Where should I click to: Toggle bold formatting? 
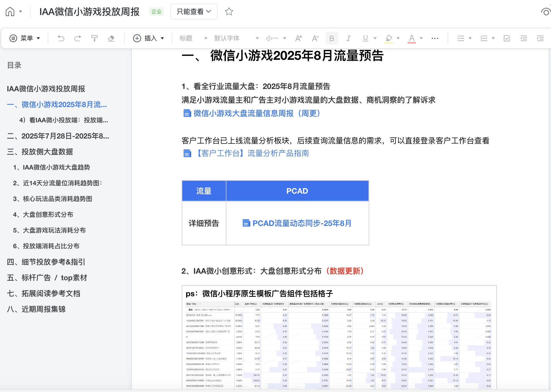(332, 38)
